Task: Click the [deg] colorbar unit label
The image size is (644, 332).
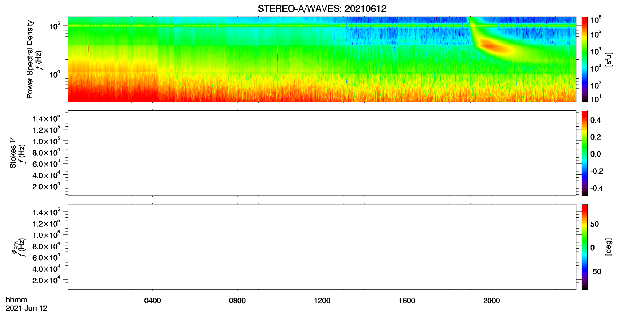Action: tap(609, 247)
